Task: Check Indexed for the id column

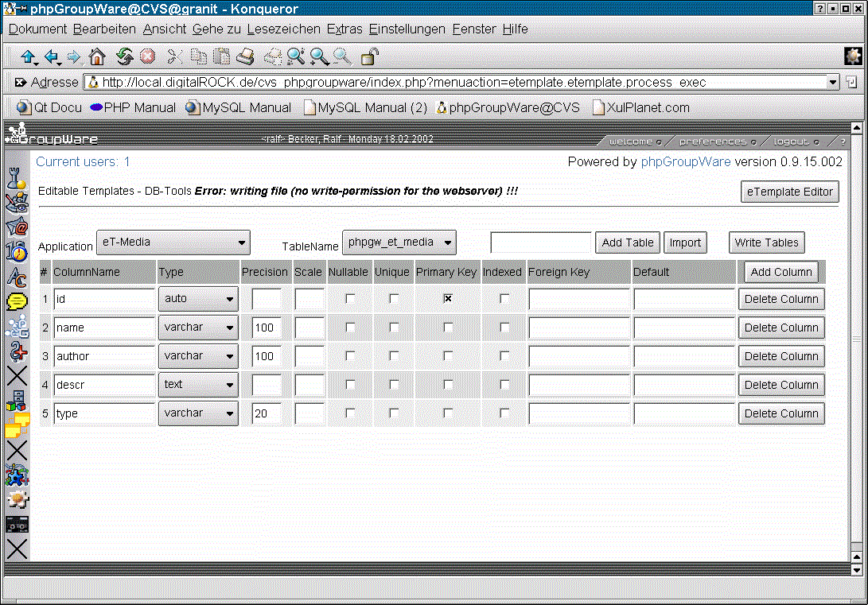Action: click(504, 299)
